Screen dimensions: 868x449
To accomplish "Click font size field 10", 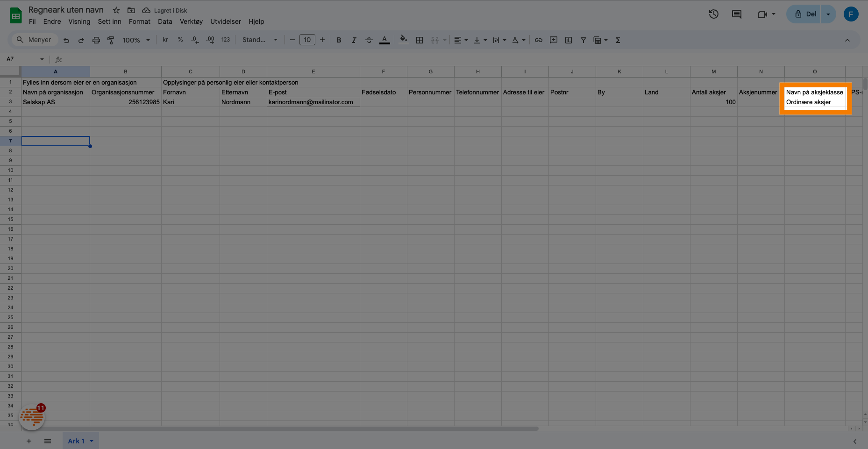I will click(307, 40).
